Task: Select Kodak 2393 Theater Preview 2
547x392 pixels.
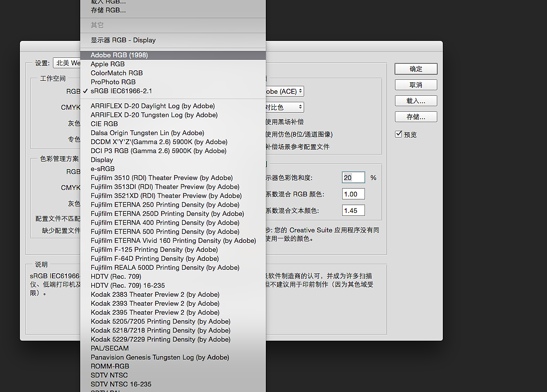Action: click(173, 304)
